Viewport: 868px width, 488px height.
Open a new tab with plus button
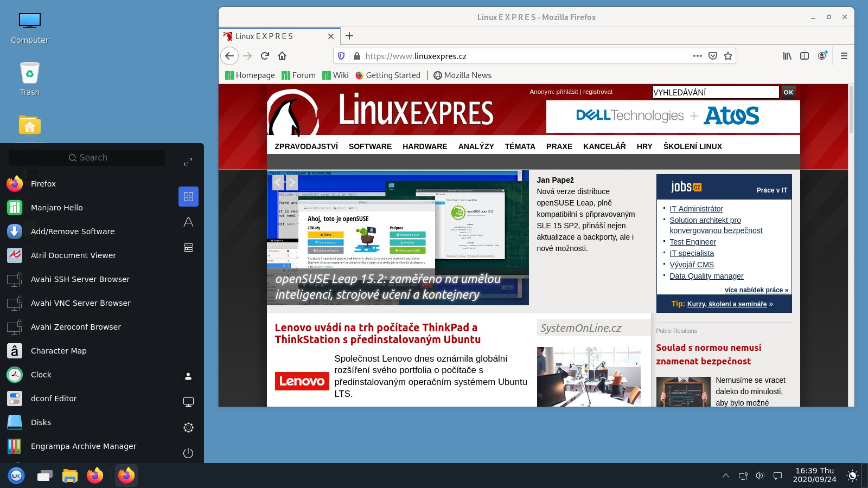click(x=349, y=36)
